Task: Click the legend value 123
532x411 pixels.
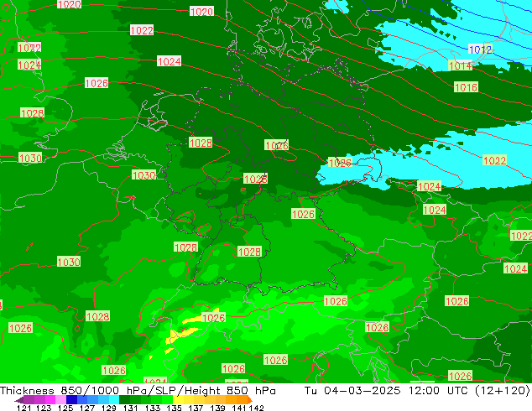Action: [44, 408]
